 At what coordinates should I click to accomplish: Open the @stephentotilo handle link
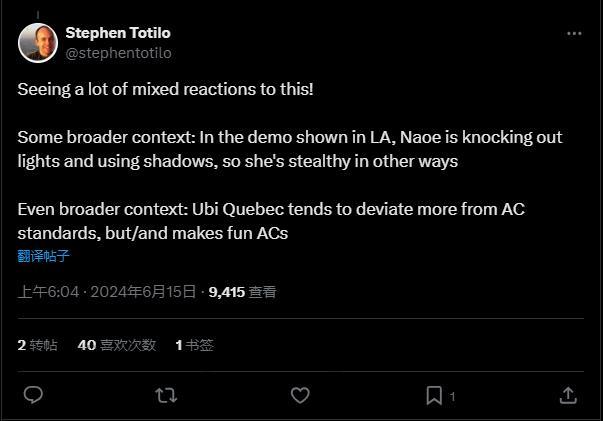118,52
